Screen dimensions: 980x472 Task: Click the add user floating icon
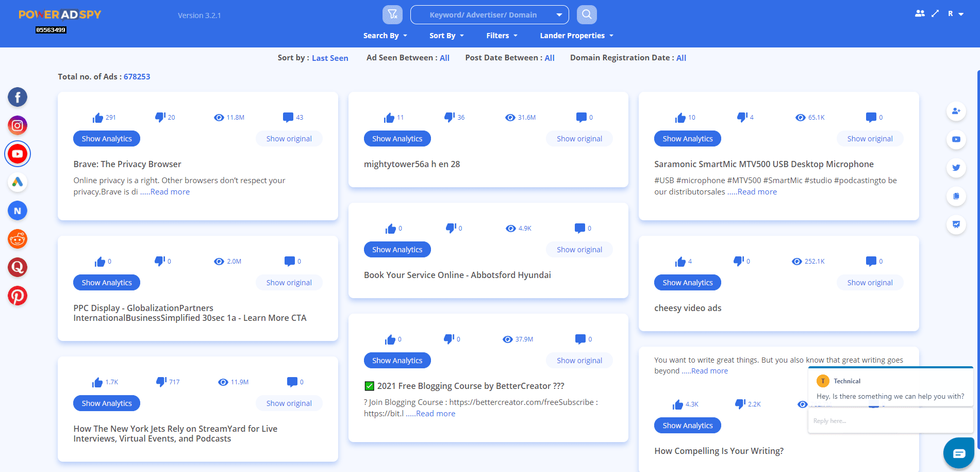[956, 111]
